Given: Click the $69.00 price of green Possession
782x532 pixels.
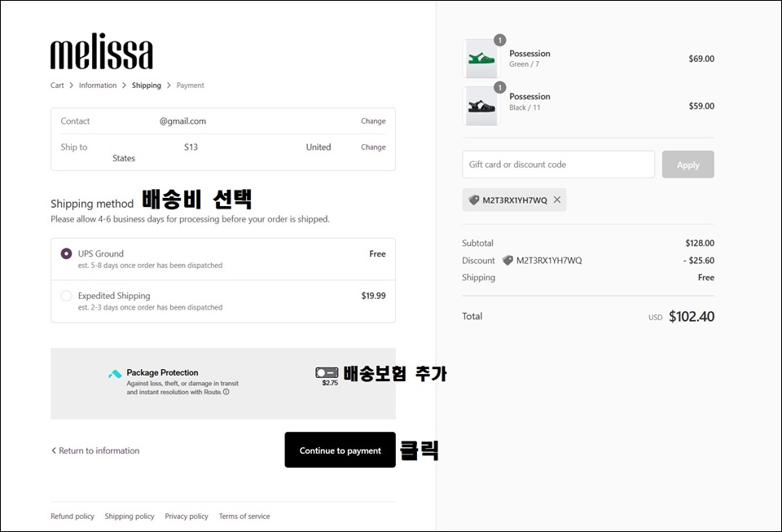Looking at the screenshot, I should pos(701,59).
